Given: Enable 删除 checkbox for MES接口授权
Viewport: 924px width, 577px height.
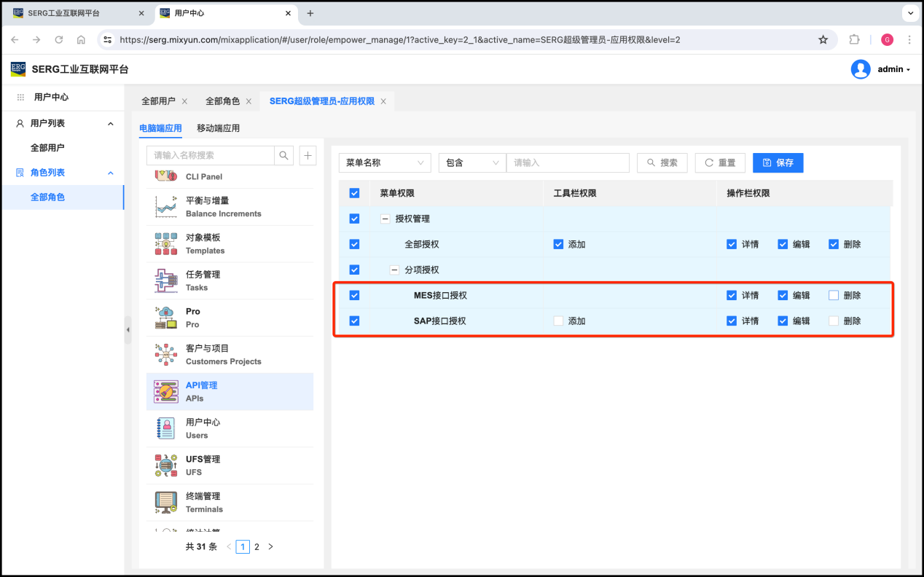Looking at the screenshot, I should pyautogui.click(x=834, y=295).
